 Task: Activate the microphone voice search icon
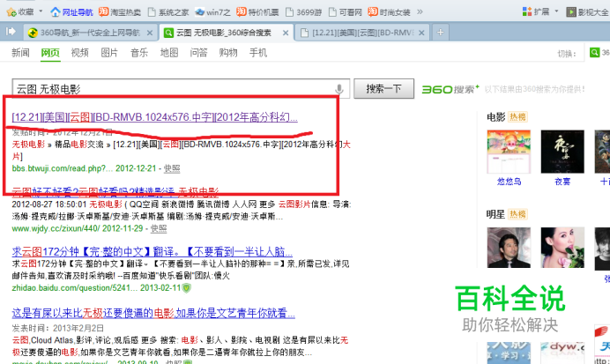[x=339, y=89]
